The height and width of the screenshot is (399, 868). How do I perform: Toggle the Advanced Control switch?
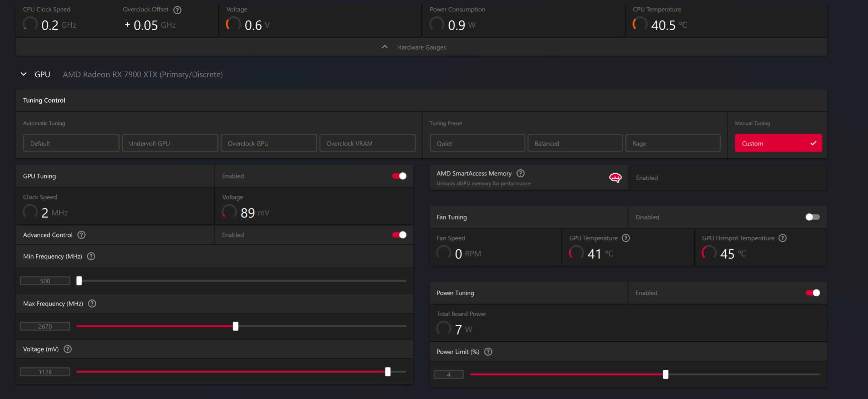point(399,235)
